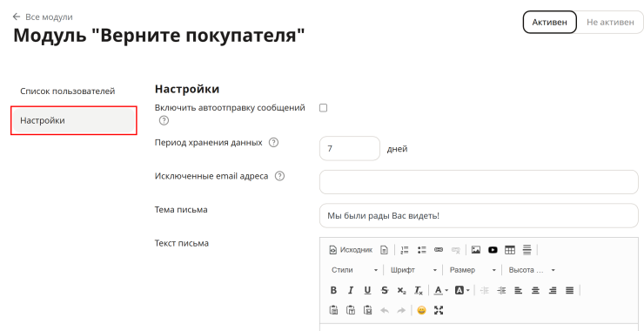Click the Текст письма label
This screenshot has width=644, height=331.
pyautogui.click(x=182, y=243)
